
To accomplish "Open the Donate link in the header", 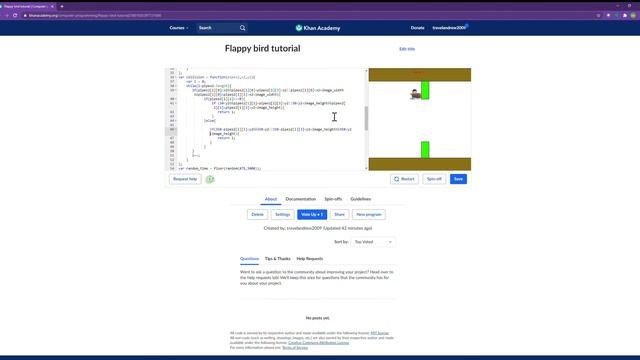I will coord(417,28).
